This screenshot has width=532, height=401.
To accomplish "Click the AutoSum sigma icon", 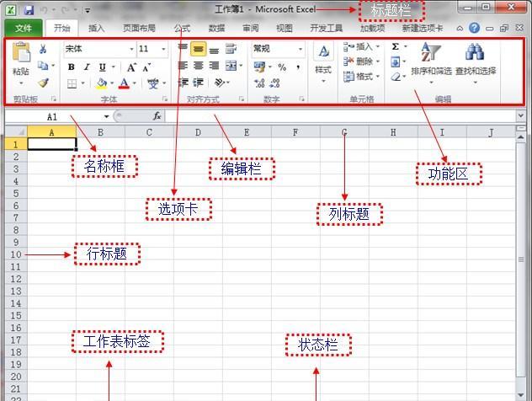I will pos(396,47).
